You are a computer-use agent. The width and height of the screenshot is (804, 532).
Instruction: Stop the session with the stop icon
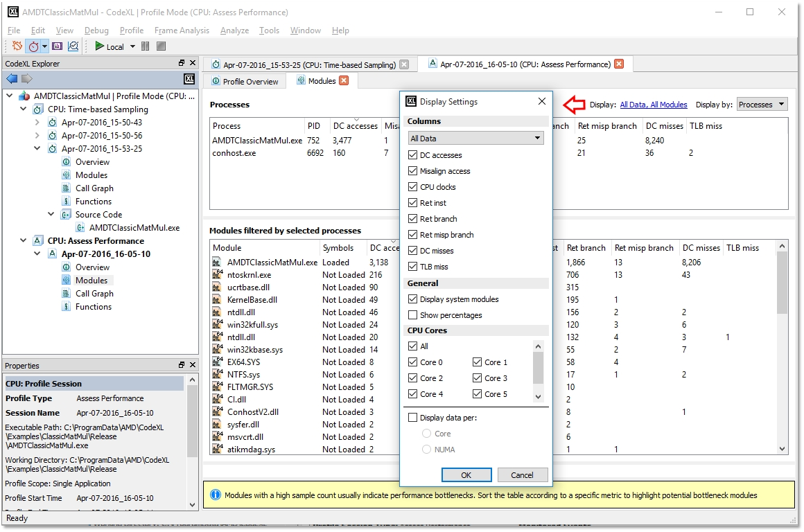coord(161,46)
